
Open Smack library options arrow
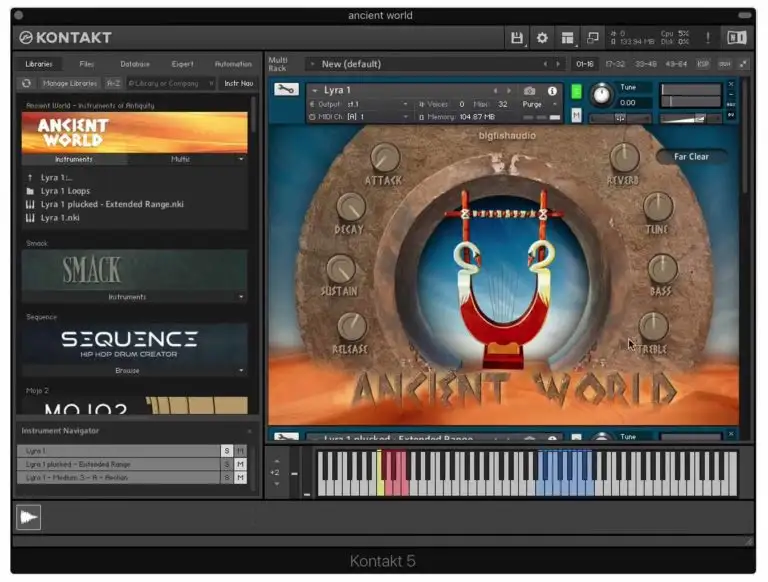tap(241, 297)
